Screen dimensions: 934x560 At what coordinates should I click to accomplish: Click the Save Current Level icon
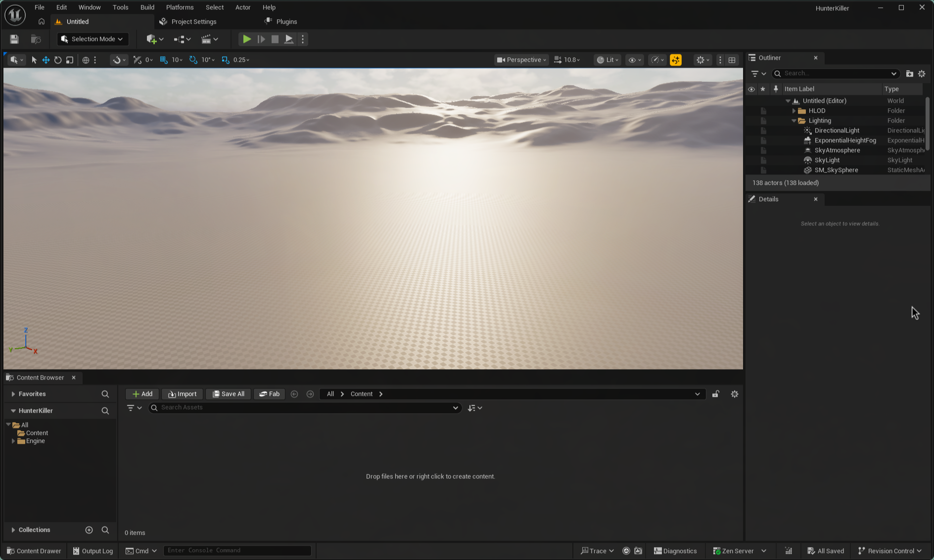14,39
